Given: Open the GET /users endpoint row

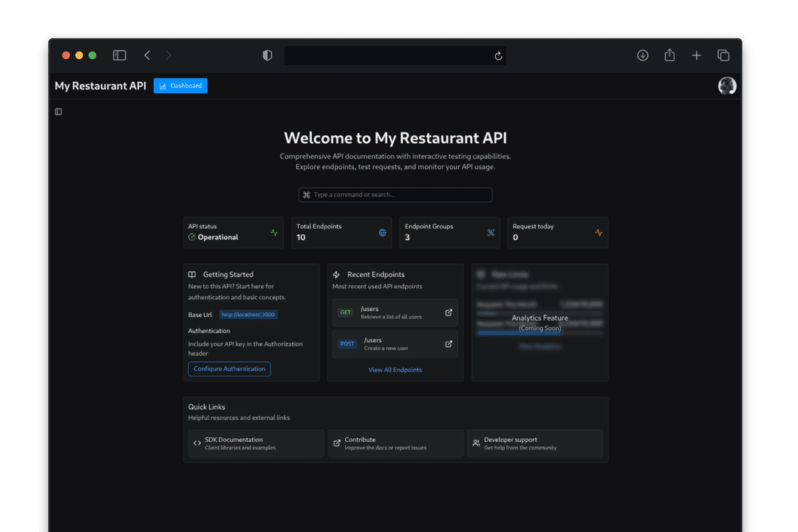Looking at the screenshot, I should click(x=395, y=313).
